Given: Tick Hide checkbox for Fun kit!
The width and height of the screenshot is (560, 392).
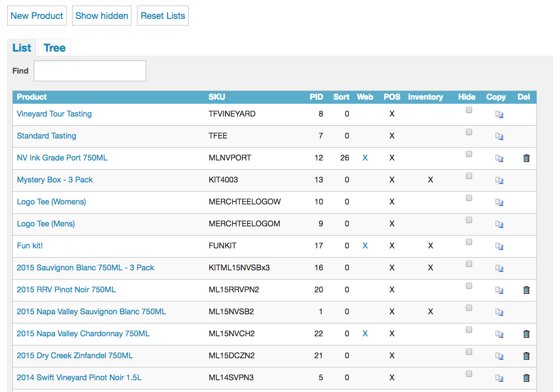Looking at the screenshot, I should coord(469,242).
